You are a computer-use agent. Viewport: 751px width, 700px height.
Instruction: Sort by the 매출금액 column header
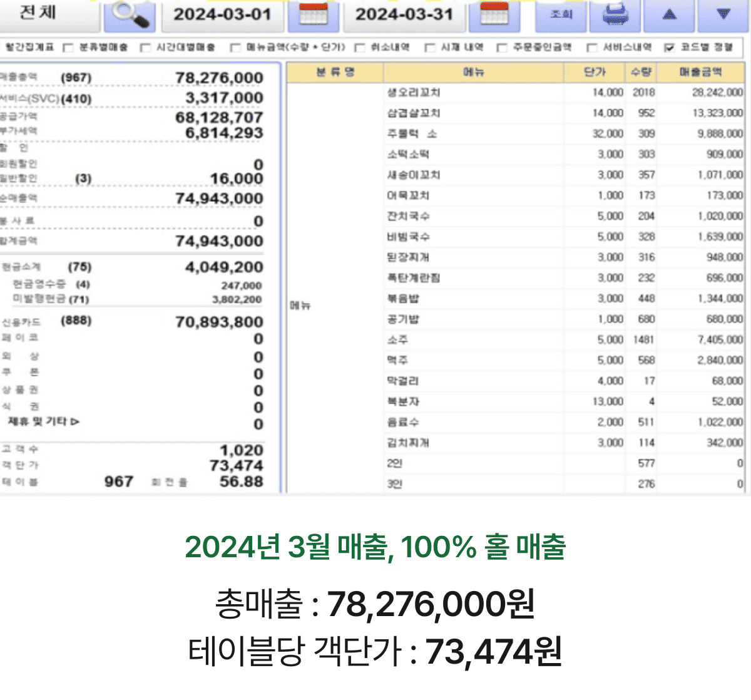700,72
